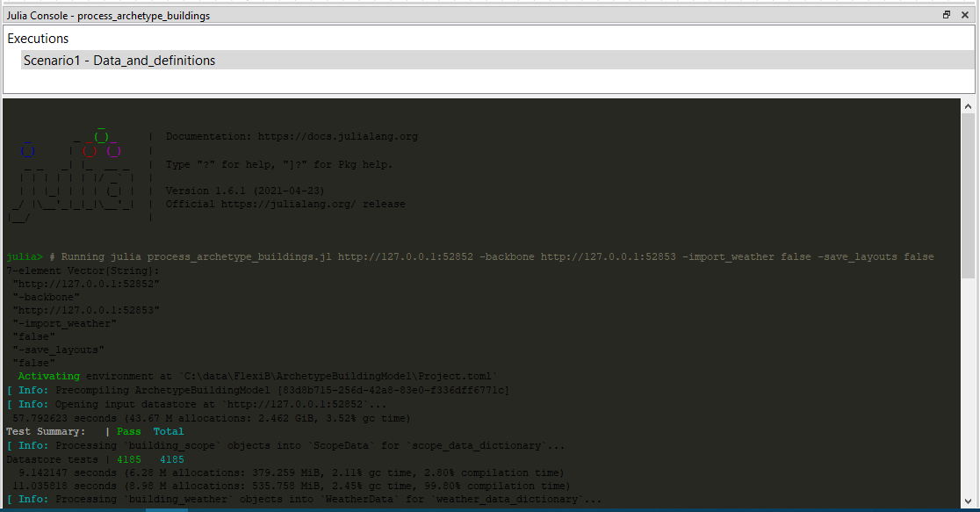Viewport: 980px width, 512px height.
Task: Select the Scenario1 - Data_and_definitions execution
Action: 119,60
